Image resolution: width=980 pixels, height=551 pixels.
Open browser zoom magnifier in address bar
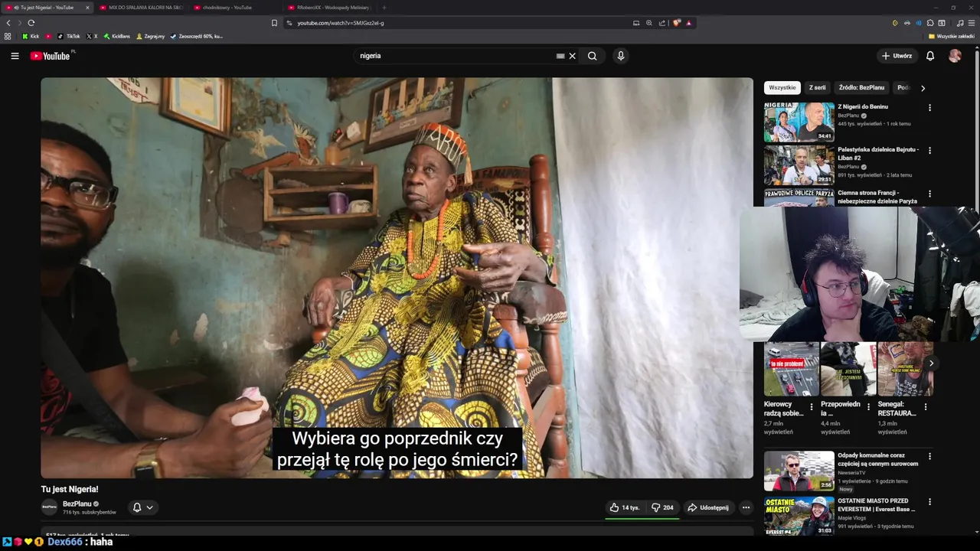(649, 23)
